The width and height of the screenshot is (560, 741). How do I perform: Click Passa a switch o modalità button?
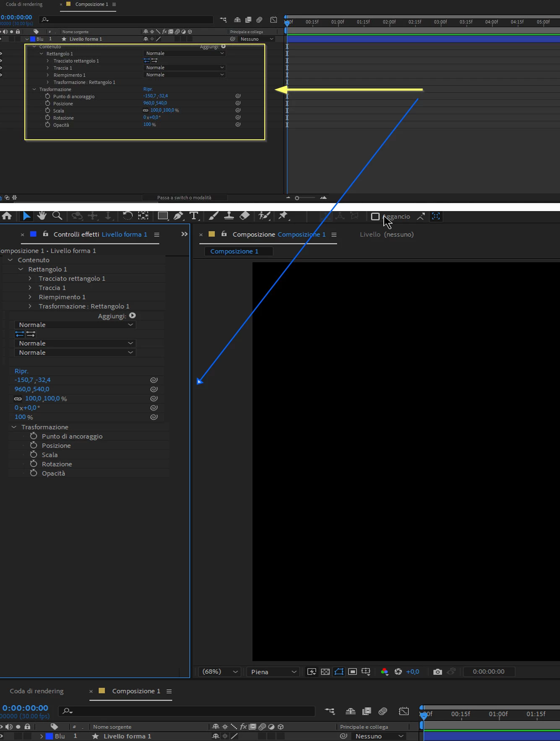185,198
